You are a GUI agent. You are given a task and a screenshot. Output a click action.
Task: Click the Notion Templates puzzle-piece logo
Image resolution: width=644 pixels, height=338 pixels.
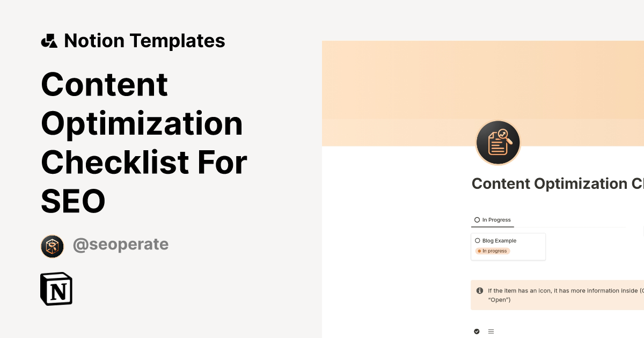[49, 40]
